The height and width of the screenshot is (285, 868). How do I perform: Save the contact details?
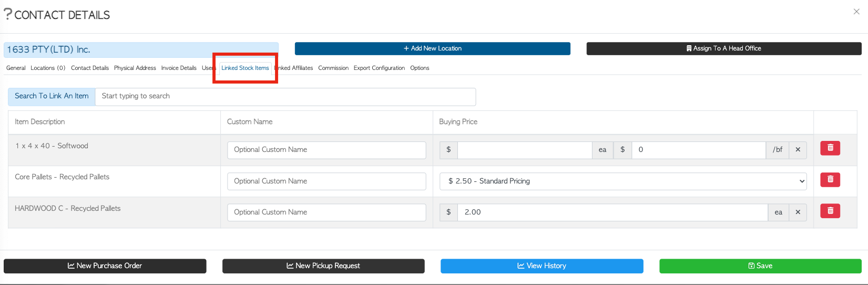pyautogui.click(x=760, y=266)
